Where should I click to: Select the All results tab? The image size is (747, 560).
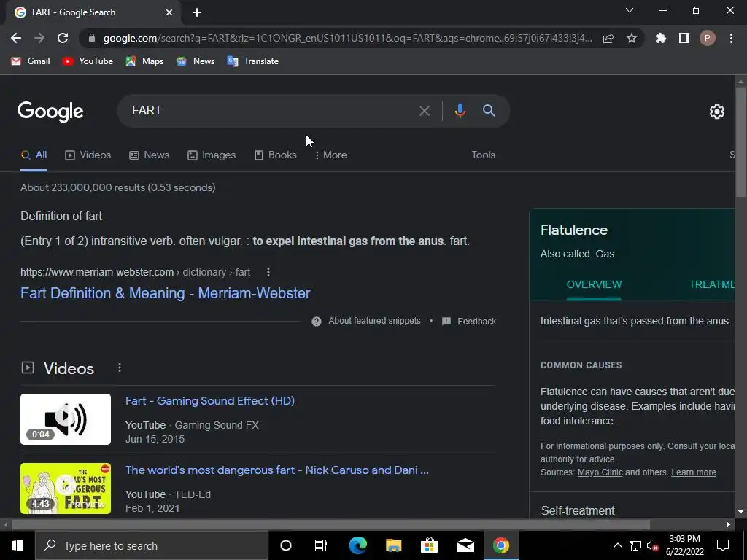[x=34, y=155]
